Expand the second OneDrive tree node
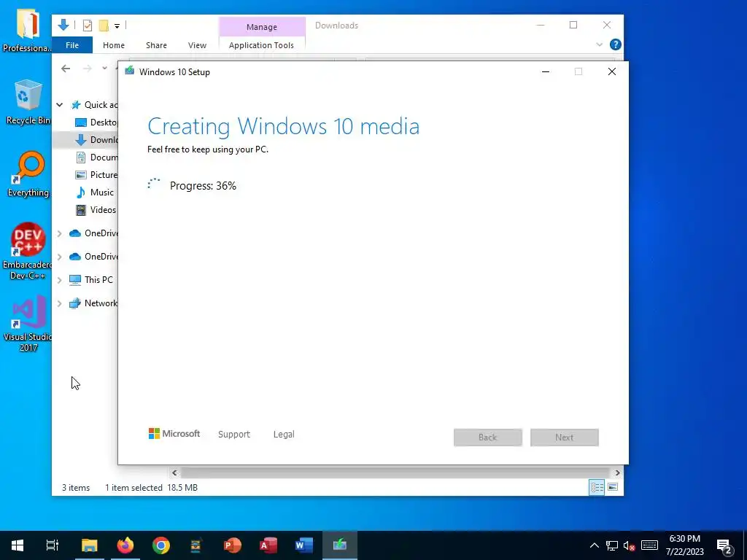 [x=60, y=257]
